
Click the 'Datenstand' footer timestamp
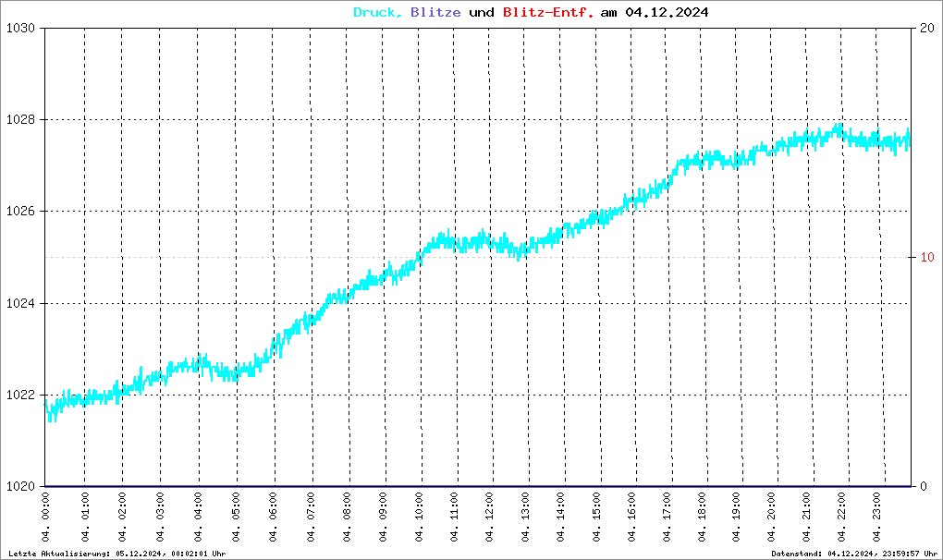coord(854,554)
